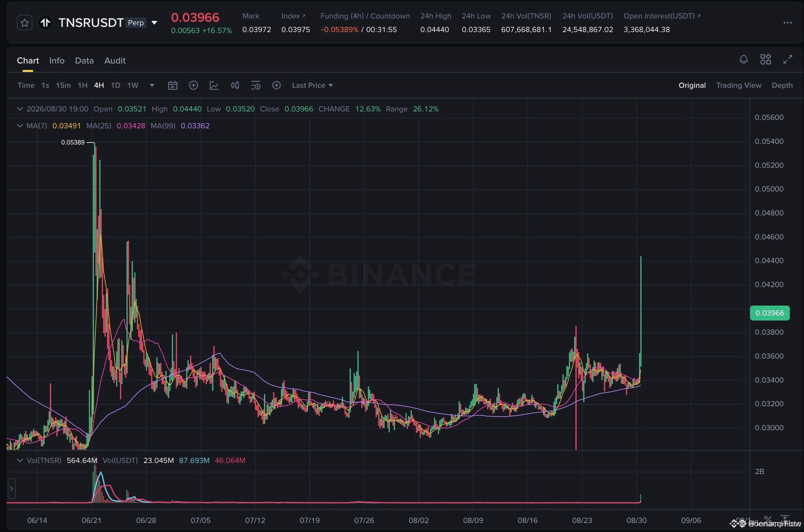Open the TNSRUSDT pair selector dropdown arrow
Image resolution: width=804 pixels, height=532 pixels.
(x=154, y=23)
